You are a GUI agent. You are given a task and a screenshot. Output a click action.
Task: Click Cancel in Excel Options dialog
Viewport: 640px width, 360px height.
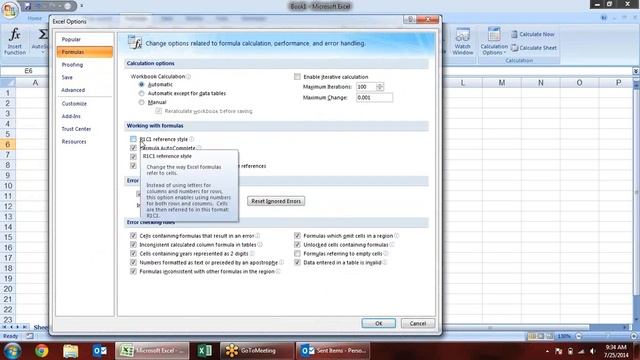click(418, 323)
